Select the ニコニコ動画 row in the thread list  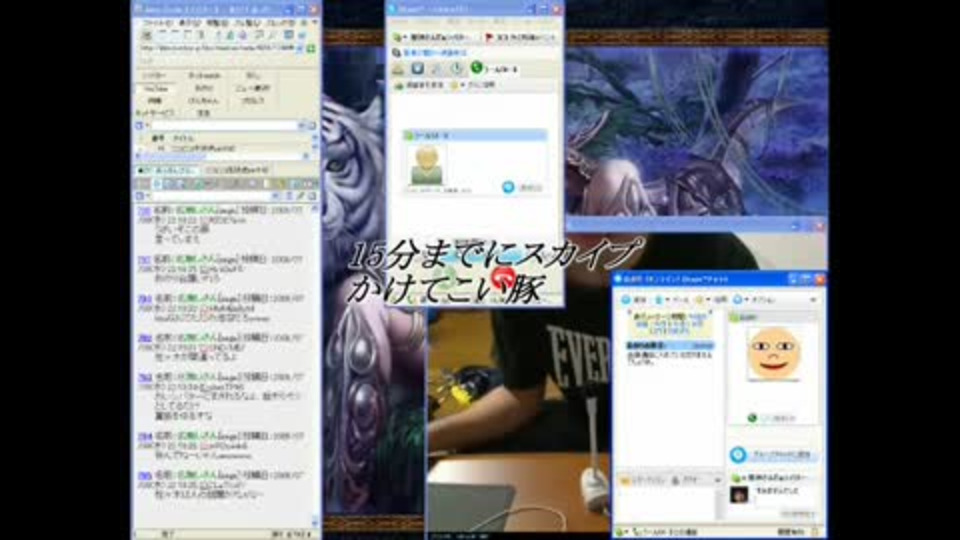point(223,149)
